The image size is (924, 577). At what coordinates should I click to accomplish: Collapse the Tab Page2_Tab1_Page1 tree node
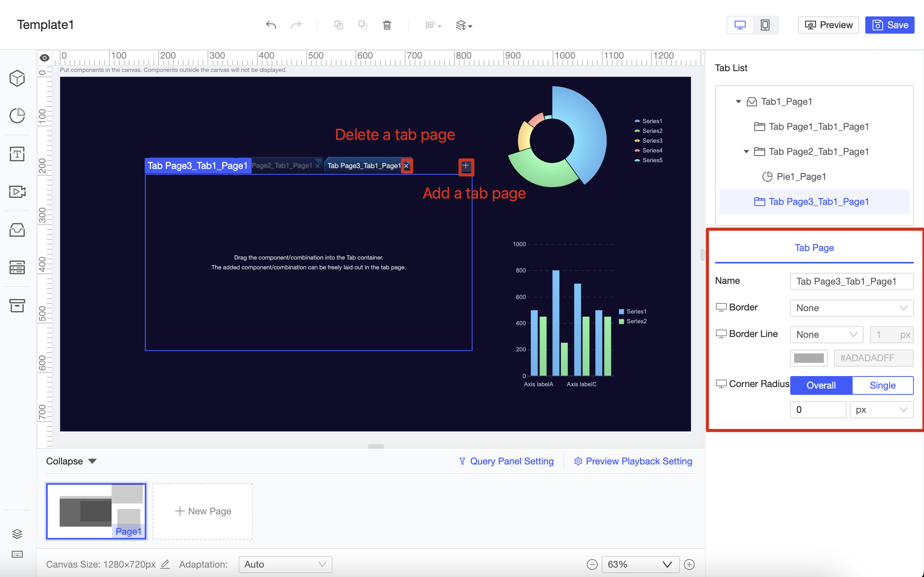click(746, 152)
